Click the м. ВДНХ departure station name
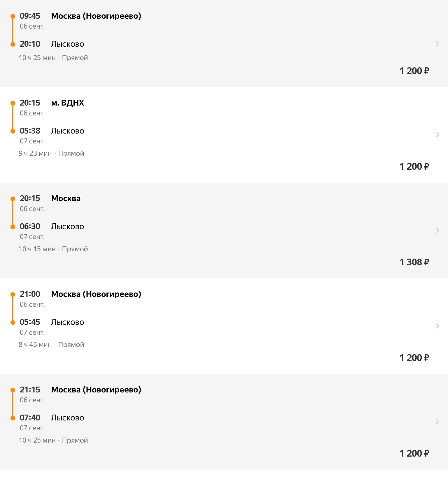This screenshot has width=448, height=477. tap(67, 103)
